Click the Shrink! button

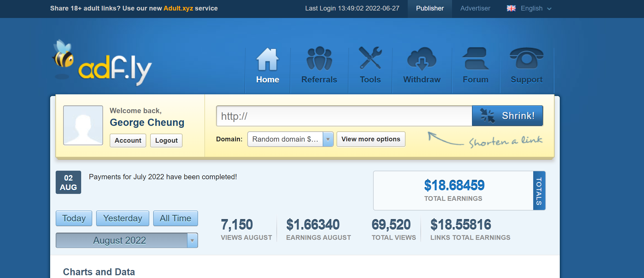507,116
